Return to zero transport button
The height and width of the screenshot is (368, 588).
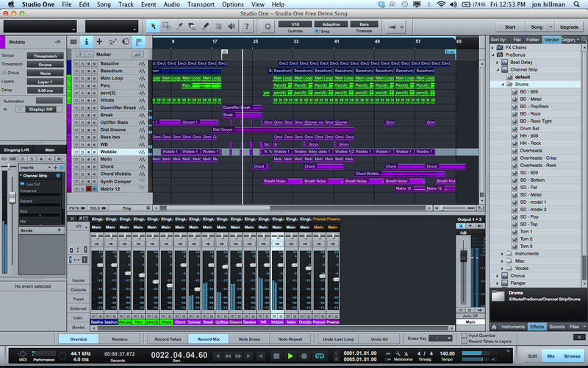coord(262,356)
